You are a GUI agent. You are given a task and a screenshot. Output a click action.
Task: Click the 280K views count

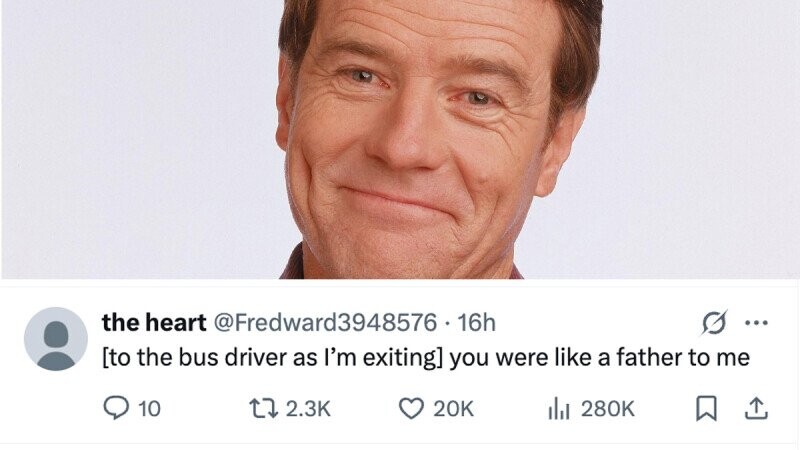click(608, 409)
